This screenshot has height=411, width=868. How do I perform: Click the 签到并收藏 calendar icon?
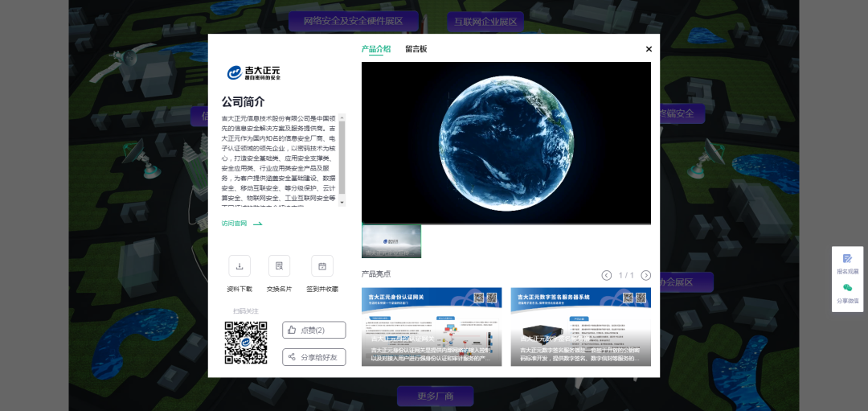[x=322, y=265]
